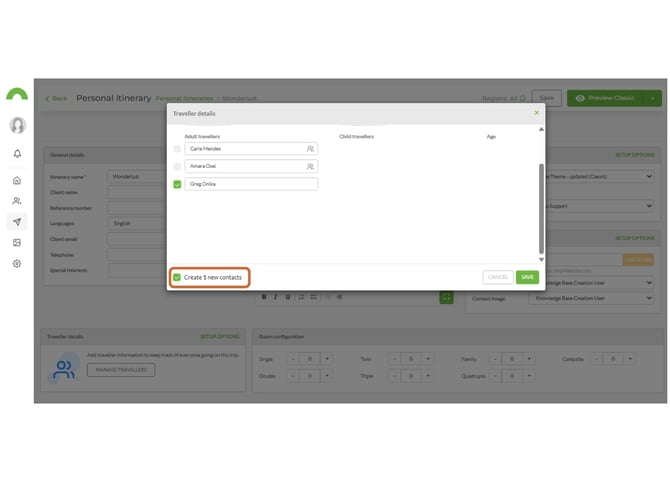
Task: Click the orange button in the right column panel
Action: point(638,259)
